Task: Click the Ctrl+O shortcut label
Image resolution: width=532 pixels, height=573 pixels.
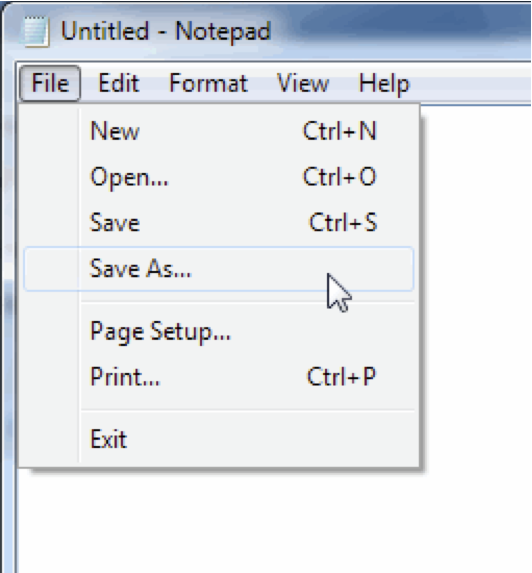Action: coord(339,177)
